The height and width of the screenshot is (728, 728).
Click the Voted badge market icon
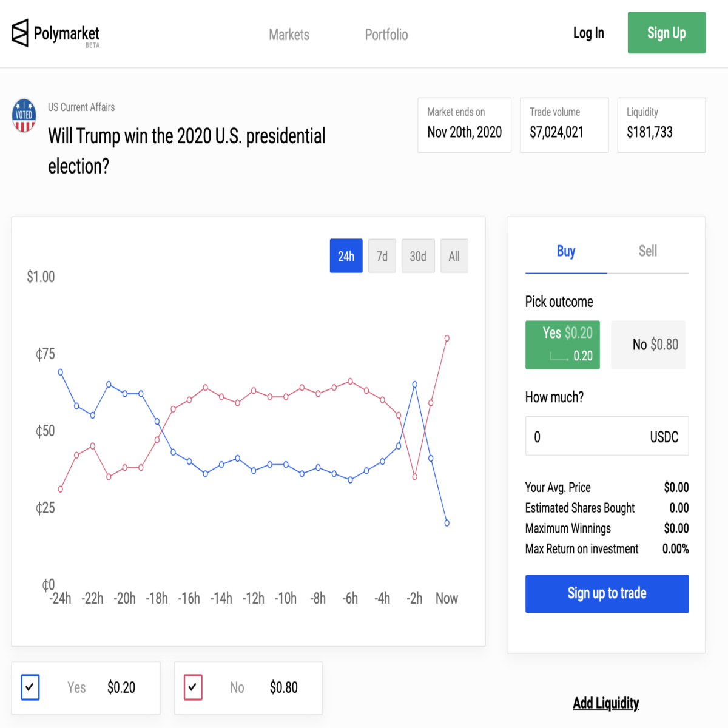tap(24, 115)
